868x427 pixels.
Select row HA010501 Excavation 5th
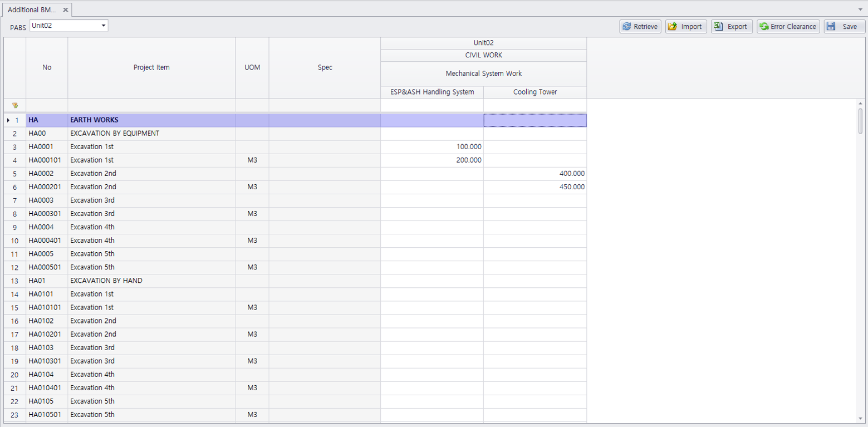(92, 415)
